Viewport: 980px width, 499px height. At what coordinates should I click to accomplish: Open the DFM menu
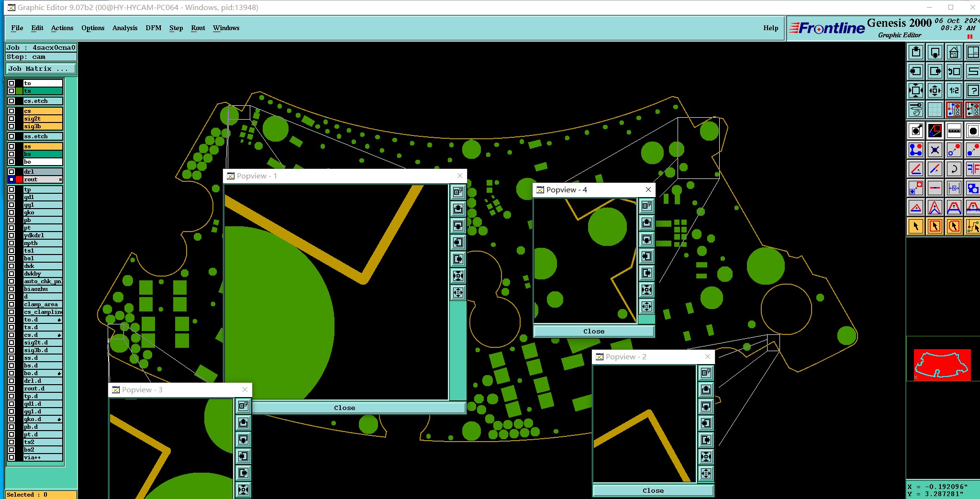click(154, 28)
